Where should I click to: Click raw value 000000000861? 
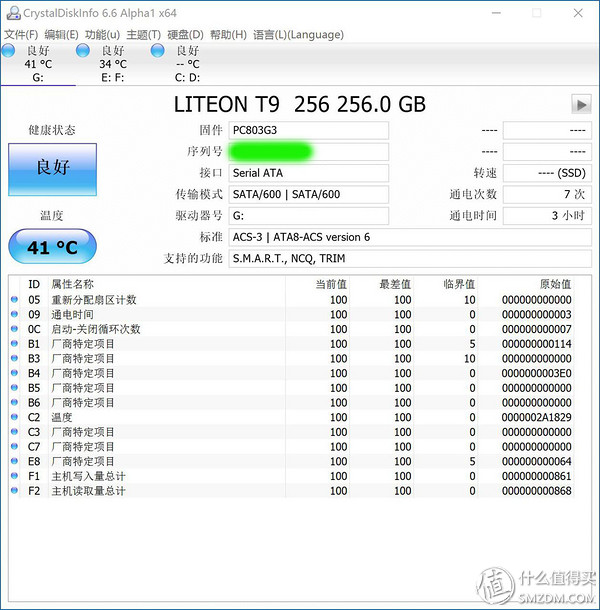537,476
